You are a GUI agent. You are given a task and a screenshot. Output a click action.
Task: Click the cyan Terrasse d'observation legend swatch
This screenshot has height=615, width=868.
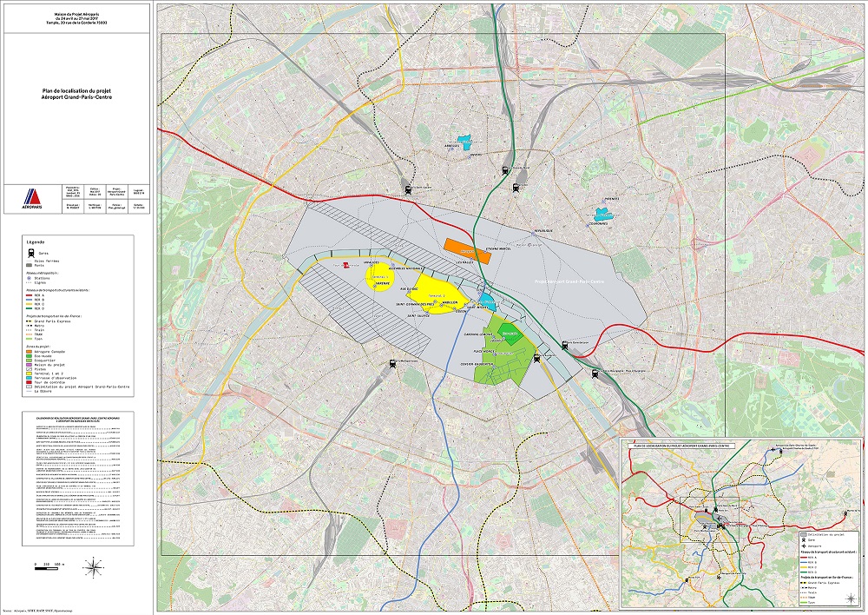tap(30, 376)
